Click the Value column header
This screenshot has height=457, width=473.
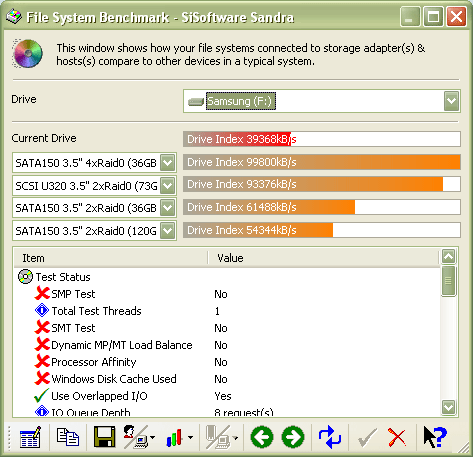point(324,258)
